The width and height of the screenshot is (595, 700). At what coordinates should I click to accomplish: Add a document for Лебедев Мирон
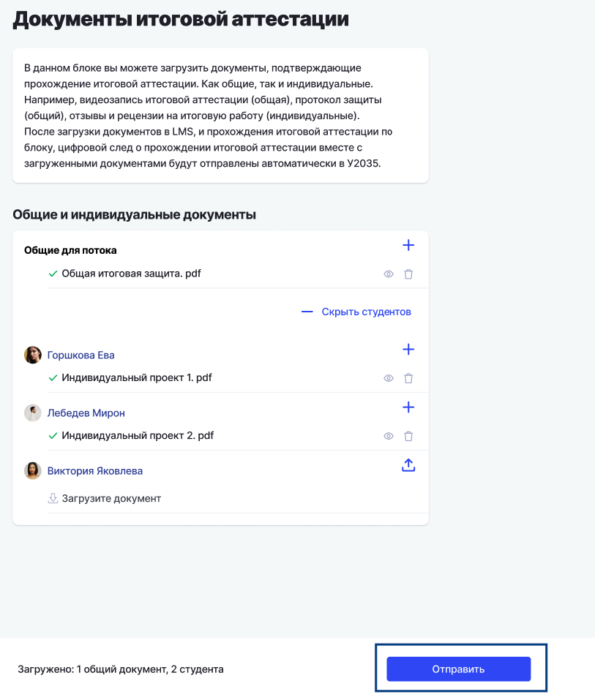(408, 407)
